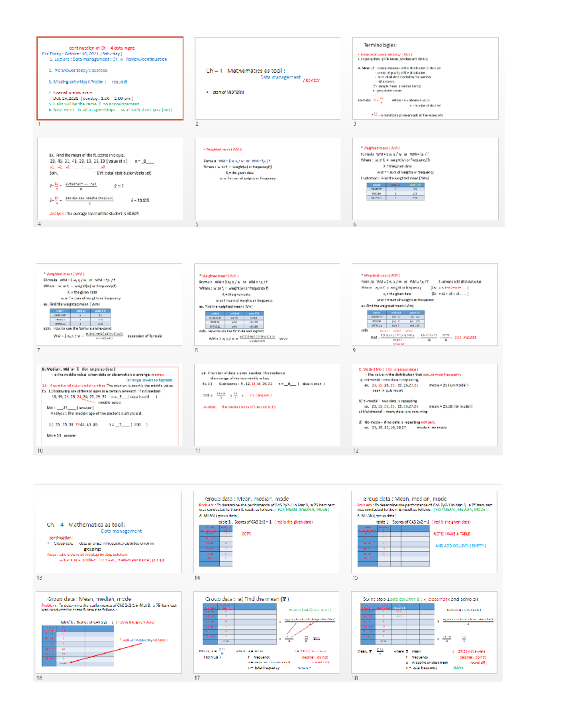Select slide 18 Soln step 1 add column
The image size is (563, 728).
[424, 632]
